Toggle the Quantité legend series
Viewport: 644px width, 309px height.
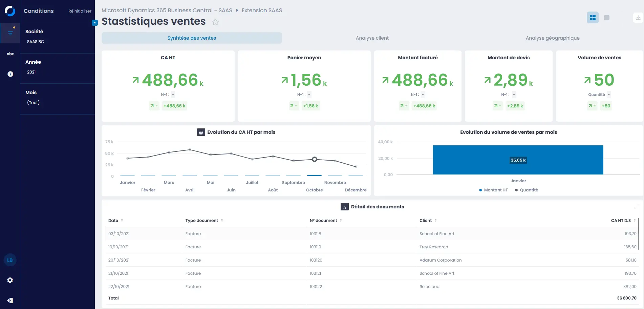527,190
